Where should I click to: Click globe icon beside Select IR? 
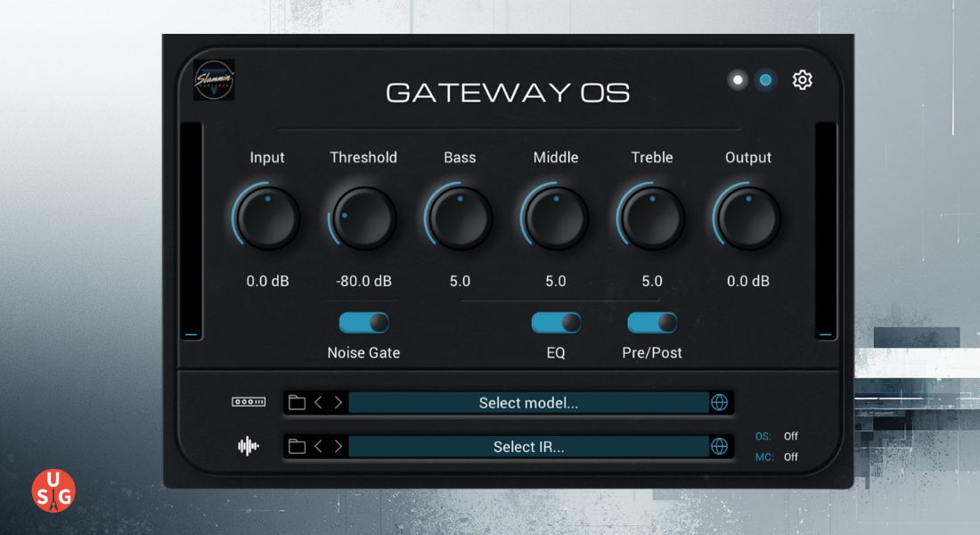[719, 446]
